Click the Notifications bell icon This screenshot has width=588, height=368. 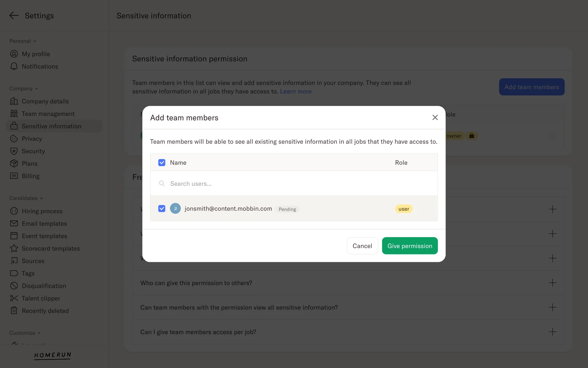click(x=14, y=67)
